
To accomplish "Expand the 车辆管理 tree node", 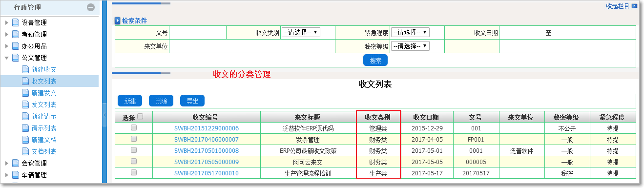I will coord(7,175).
